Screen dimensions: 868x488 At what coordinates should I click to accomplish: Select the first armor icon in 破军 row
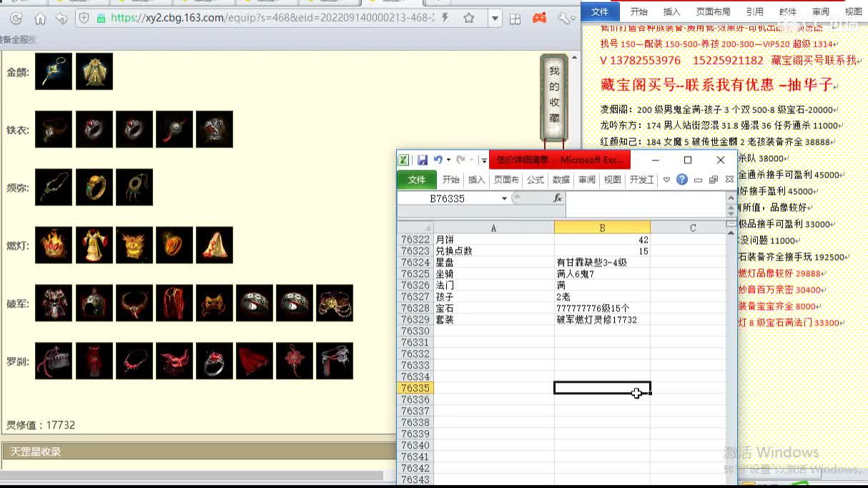[x=54, y=303]
